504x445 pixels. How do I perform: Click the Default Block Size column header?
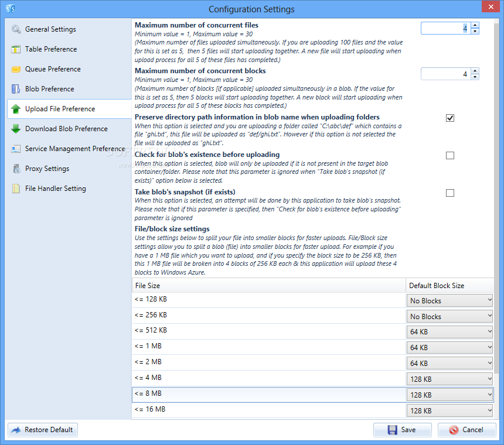449,285
